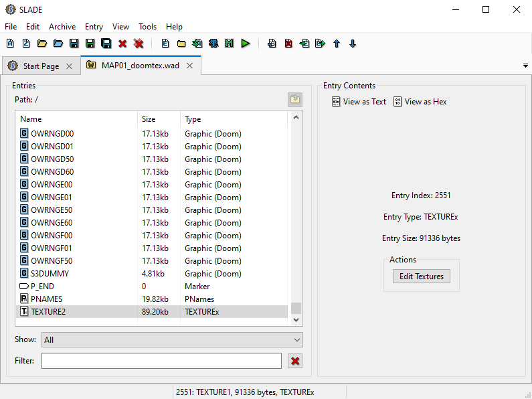
Task: Click the entry list scroll-up arrow
Action: (296, 118)
